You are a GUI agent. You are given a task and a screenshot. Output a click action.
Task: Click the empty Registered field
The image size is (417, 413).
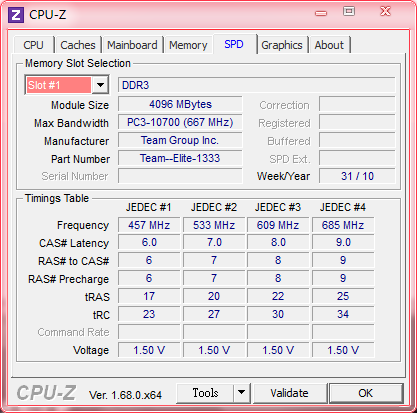pos(357,122)
